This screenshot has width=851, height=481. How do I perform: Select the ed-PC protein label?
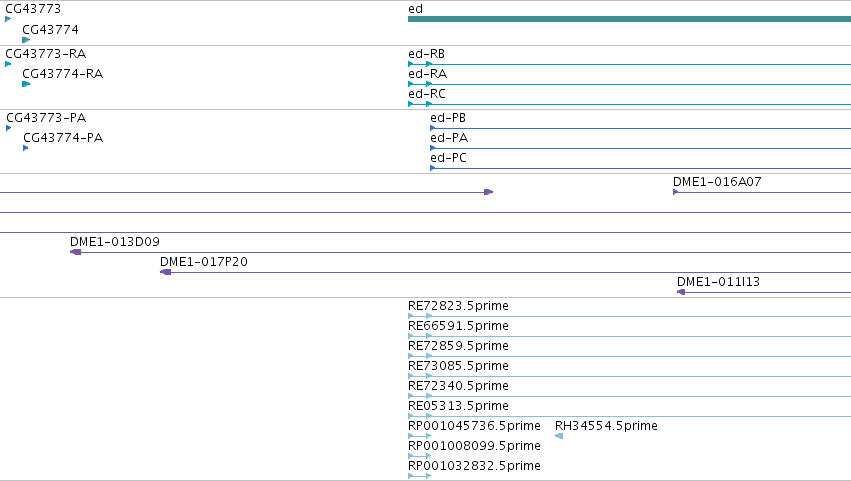448,158
